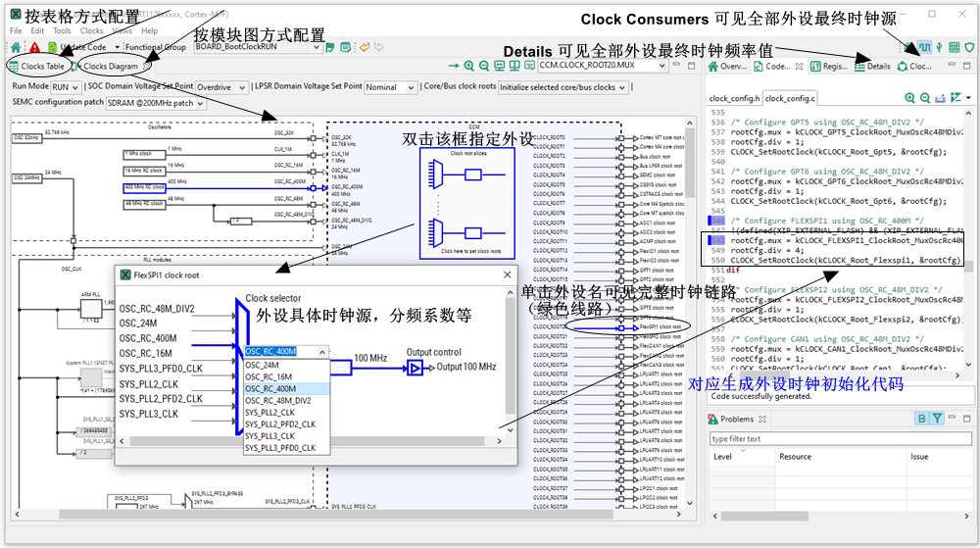Open LPSR Domain Voltage Set Point dropdown
The image size is (980, 548).
[391, 87]
